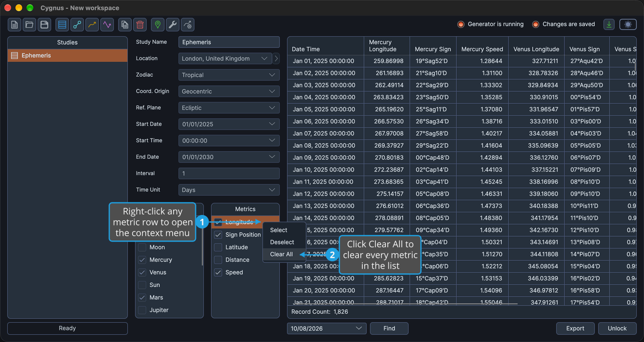Click the Export button
The image size is (644, 342).
click(575, 328)
